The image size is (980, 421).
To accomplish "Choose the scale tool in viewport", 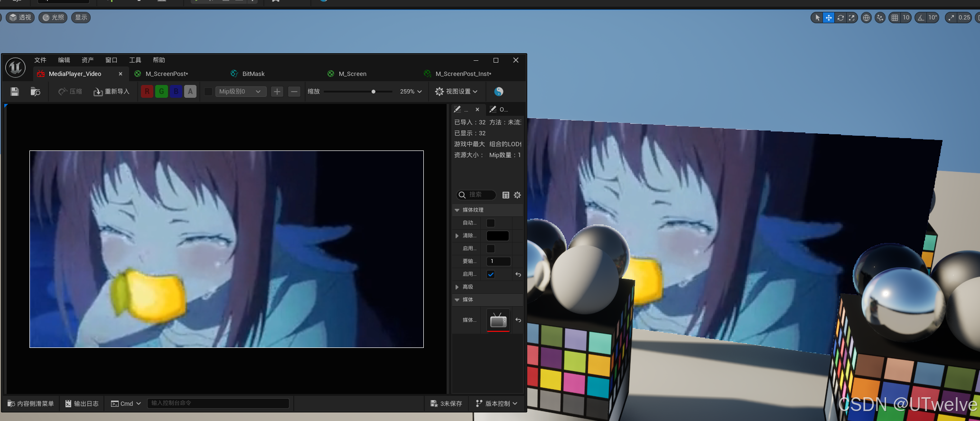I will (852, 18).
